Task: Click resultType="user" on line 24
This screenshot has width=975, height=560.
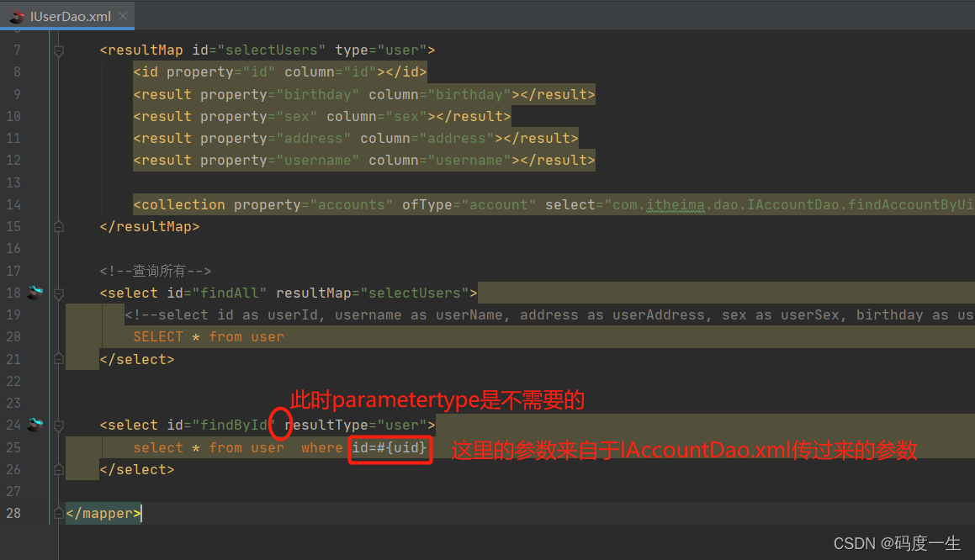Action: click(356, 425)
